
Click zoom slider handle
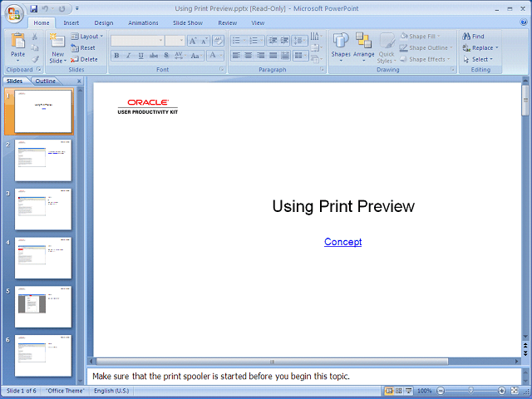coord(471,391)
